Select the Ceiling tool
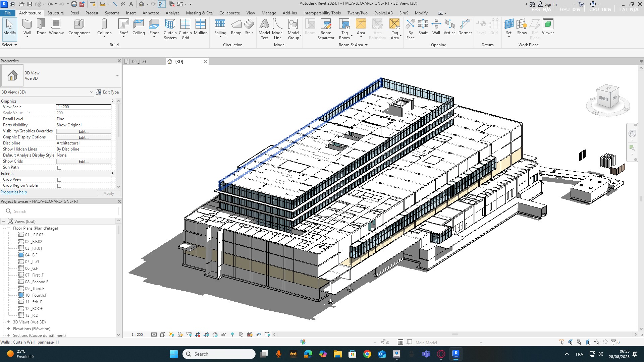 click(x=139, y=27)
